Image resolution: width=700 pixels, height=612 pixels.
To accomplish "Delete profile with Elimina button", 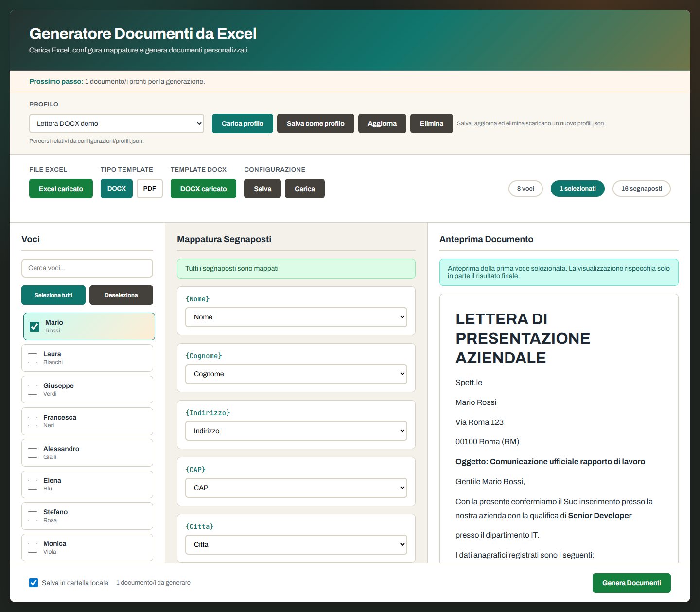I will pyautogui.click(x=432, y=123).
